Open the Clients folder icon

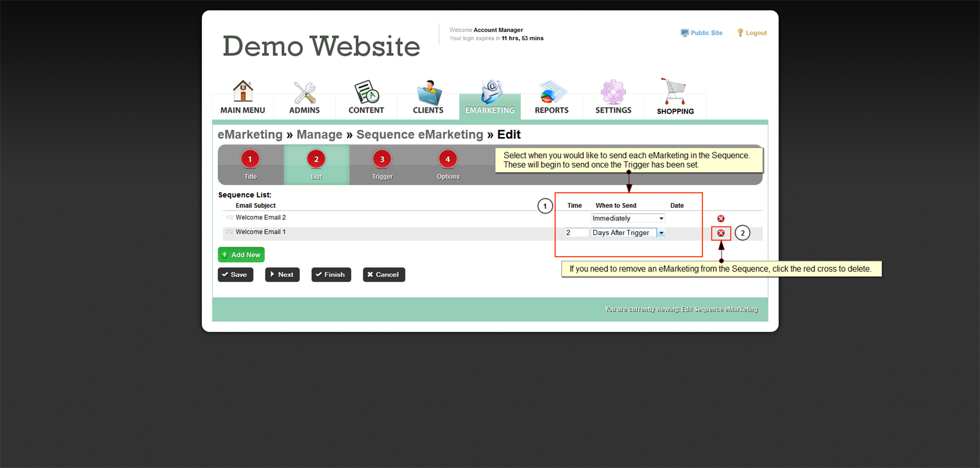[x=428, y=93]
